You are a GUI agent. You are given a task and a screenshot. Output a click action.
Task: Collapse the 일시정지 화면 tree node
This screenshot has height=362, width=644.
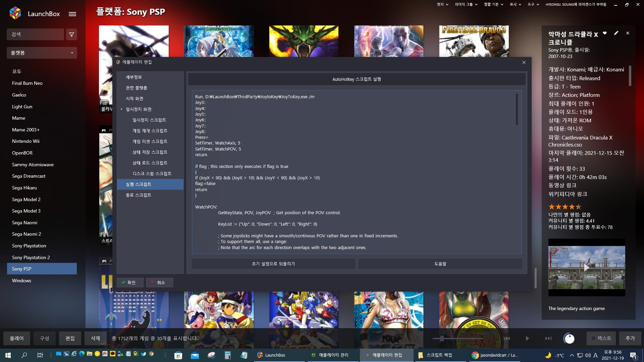[x=121, y=109]
